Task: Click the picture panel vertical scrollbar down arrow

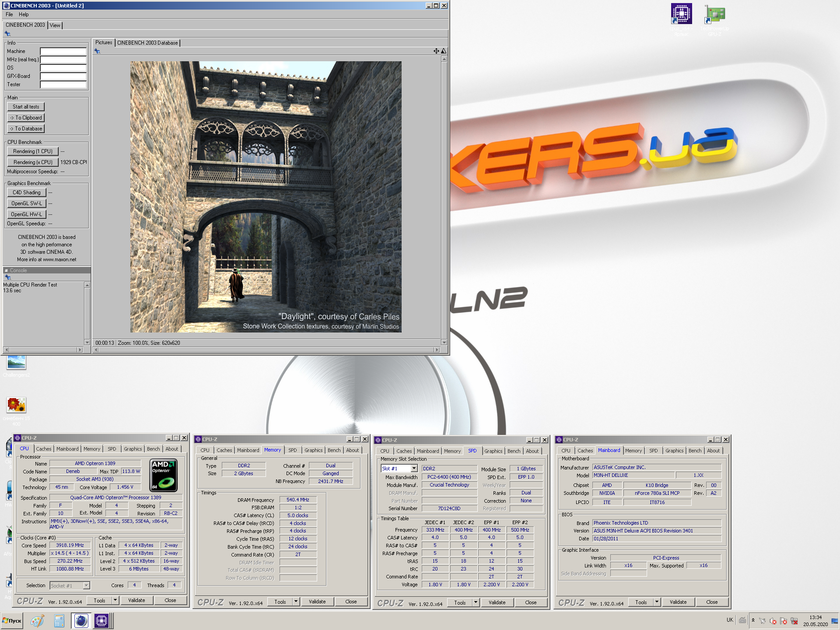Action: (x=444, y=343)
